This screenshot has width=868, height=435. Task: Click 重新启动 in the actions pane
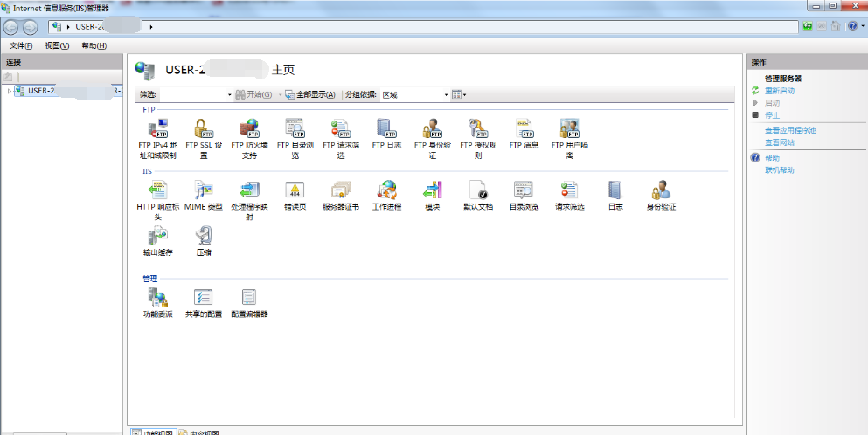click(x=780, y=90)
